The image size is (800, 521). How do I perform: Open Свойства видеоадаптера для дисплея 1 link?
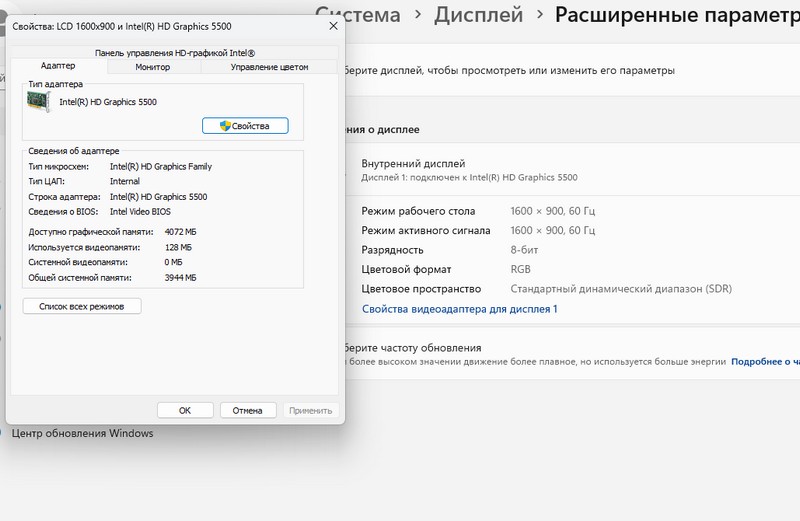coord(459,309)
